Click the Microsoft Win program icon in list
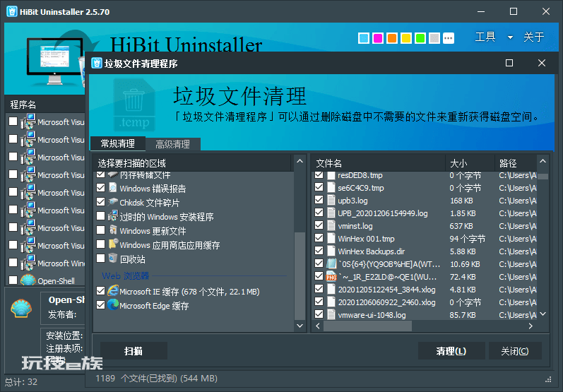Image resolution: width=563 pixels, height=392 pixels. (x=28, y=263)
